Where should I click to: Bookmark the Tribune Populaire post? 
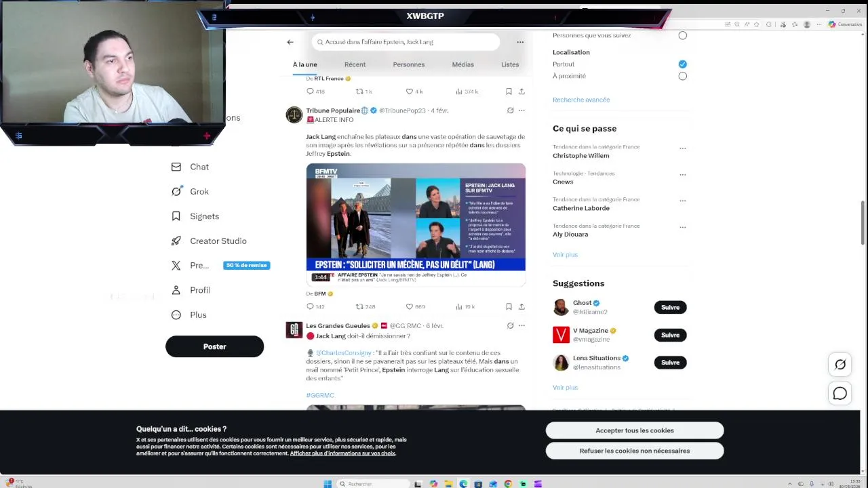509,306
